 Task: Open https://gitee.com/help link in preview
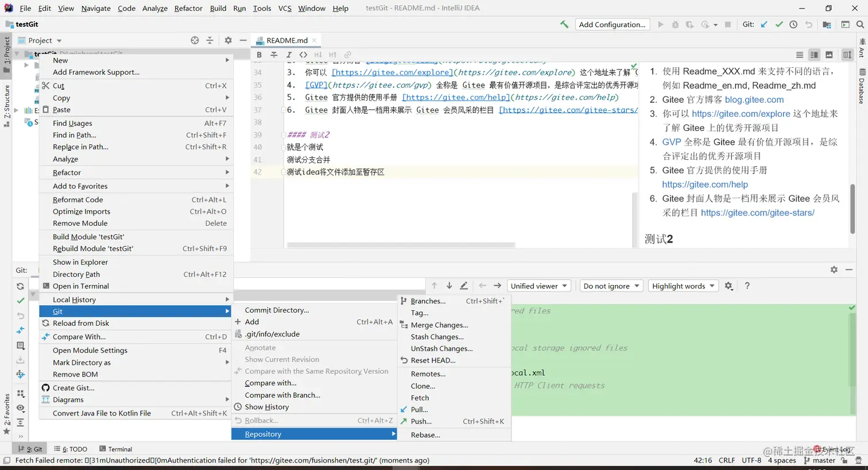click(x=705, y=184)
